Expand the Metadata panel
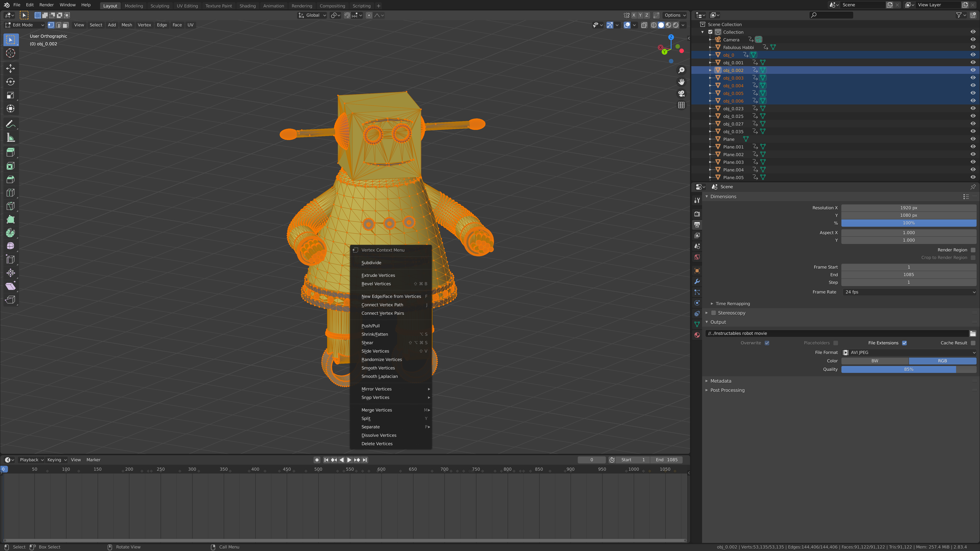980x551 pixels. [x=720, y=381]
